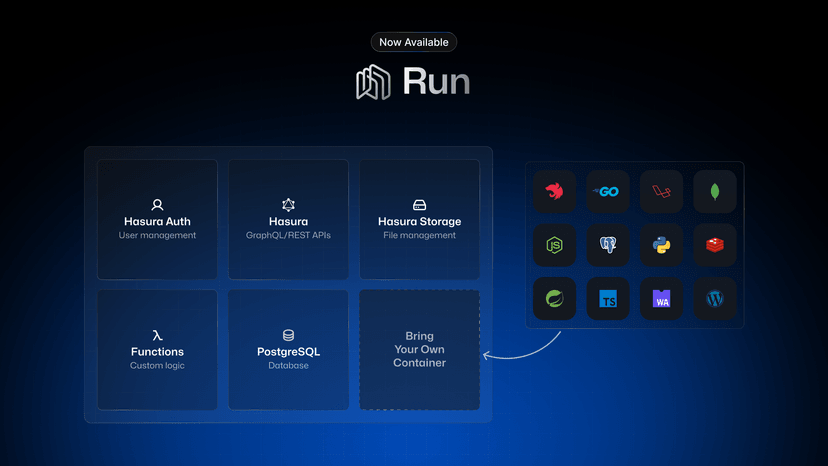Click the Now Available badge
The width and height of the screenshot is (828, 466).
pos(413,42)
